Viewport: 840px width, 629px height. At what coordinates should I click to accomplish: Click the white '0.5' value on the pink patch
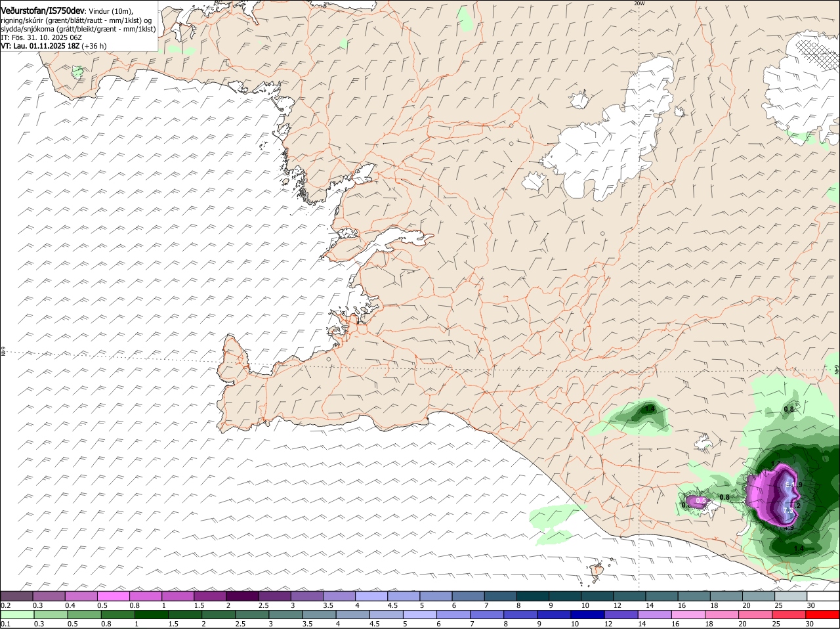pos(700,500)
